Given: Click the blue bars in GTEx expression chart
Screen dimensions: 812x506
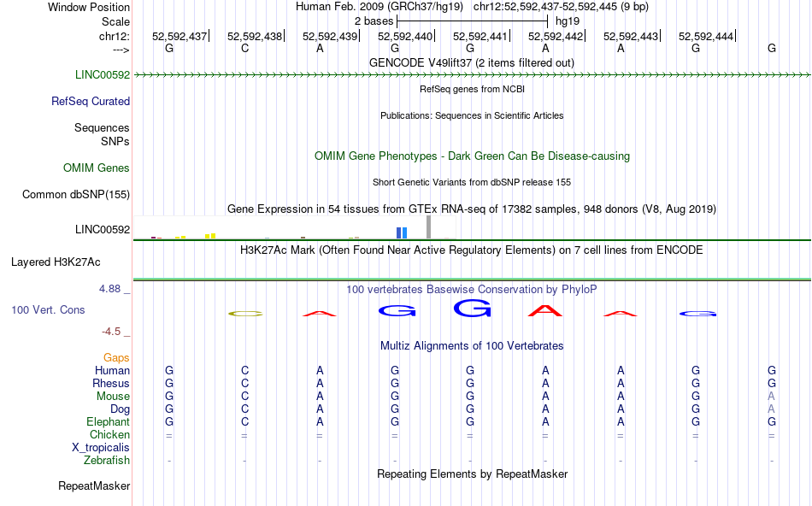Looking at the screenshot, I should coord(402,232).
